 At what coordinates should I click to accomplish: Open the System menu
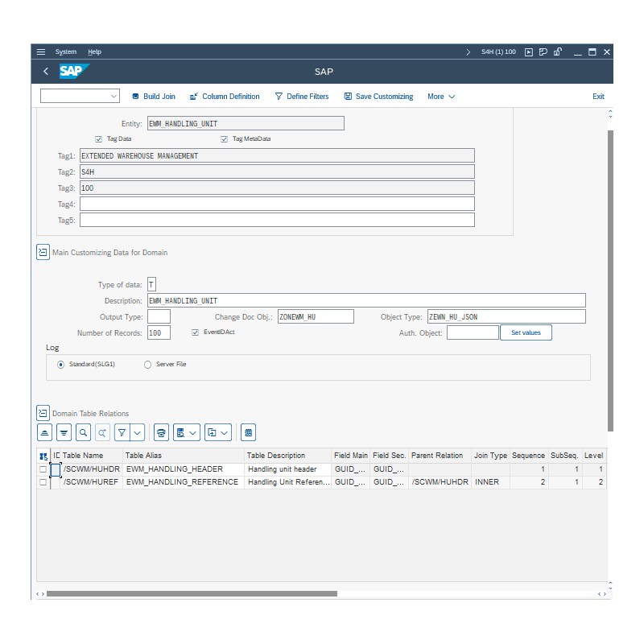click(x=65, y=52)
